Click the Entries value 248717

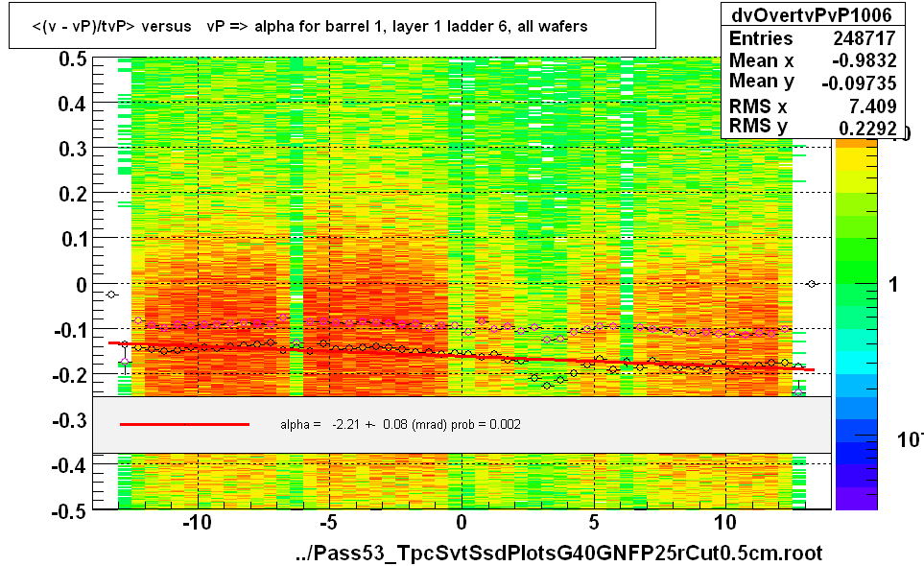pyautogui.click(x=865, y=38)
